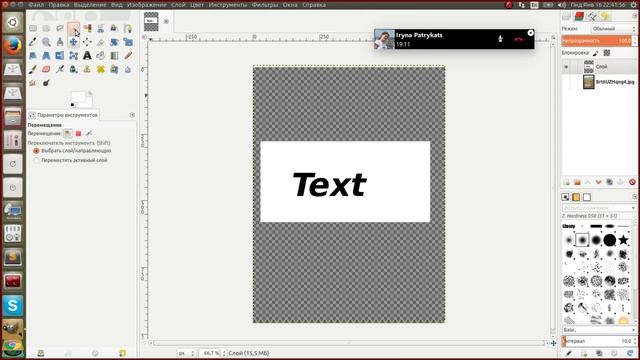
Task: Select the Shear tool
Action: coord(33,56)
